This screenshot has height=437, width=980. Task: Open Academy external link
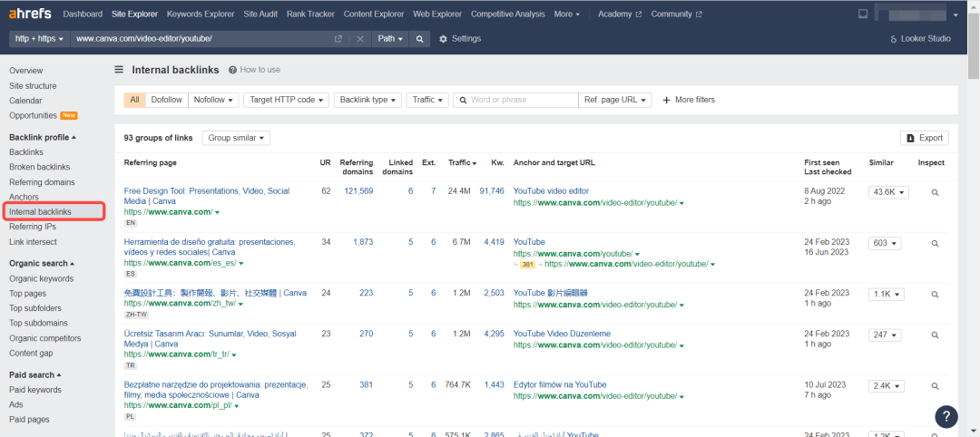[x=620, y=14]
